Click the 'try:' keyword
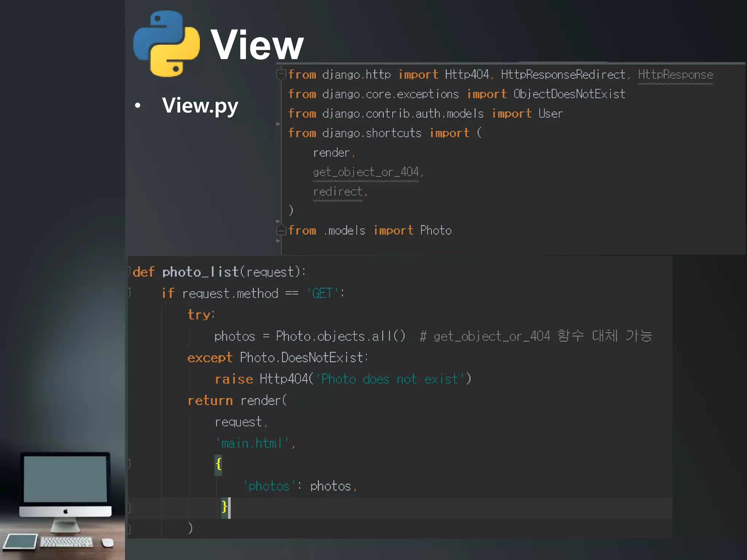747x560 pixels. tap(201, 315)
